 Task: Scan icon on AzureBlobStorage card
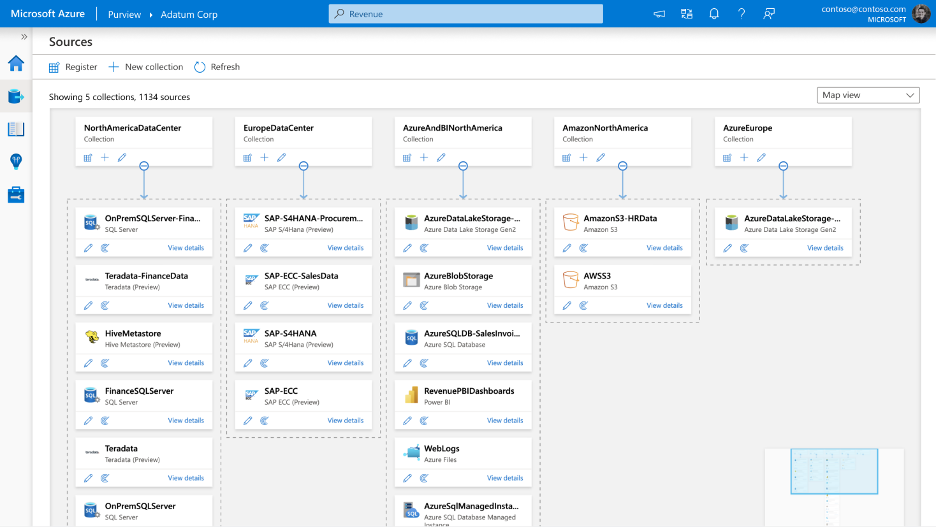coord(424,305)
